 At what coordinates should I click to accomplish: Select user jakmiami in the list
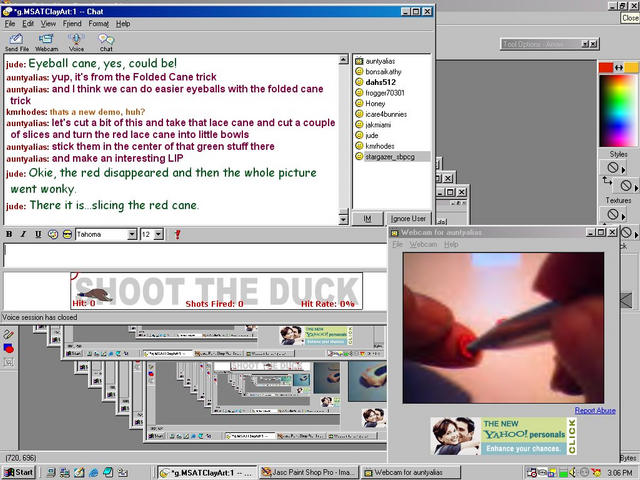pyautogui.click(x=378, y=125)
